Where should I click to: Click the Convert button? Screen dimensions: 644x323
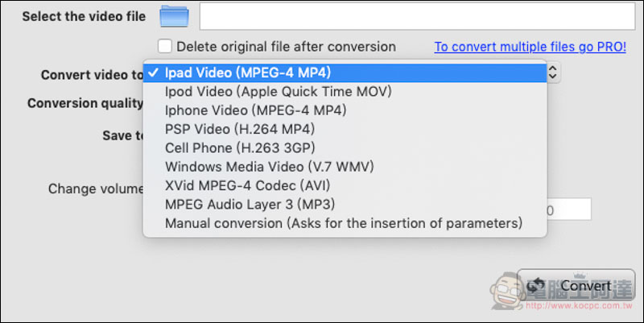[x=576, y=285]
